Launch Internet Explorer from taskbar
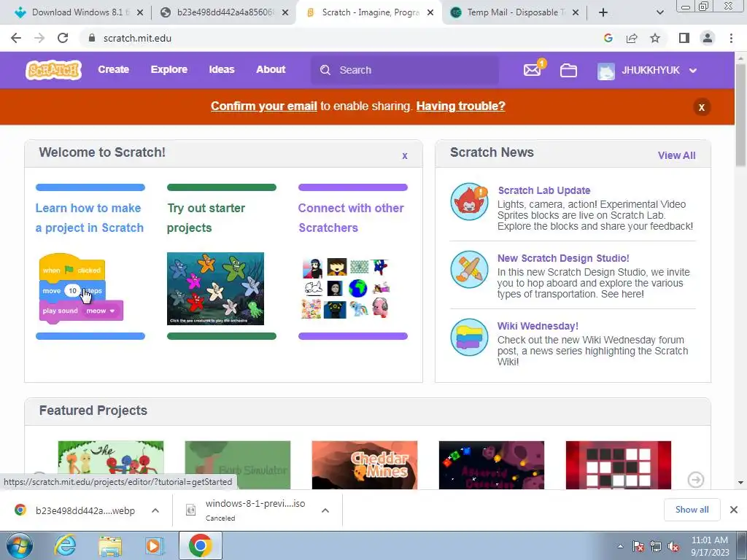 [65, 545]
